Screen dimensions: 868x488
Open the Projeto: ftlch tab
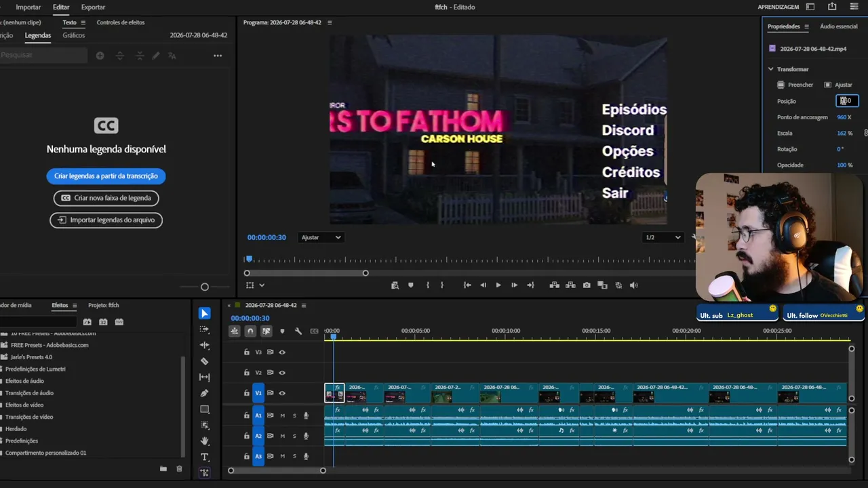(104, 306)
